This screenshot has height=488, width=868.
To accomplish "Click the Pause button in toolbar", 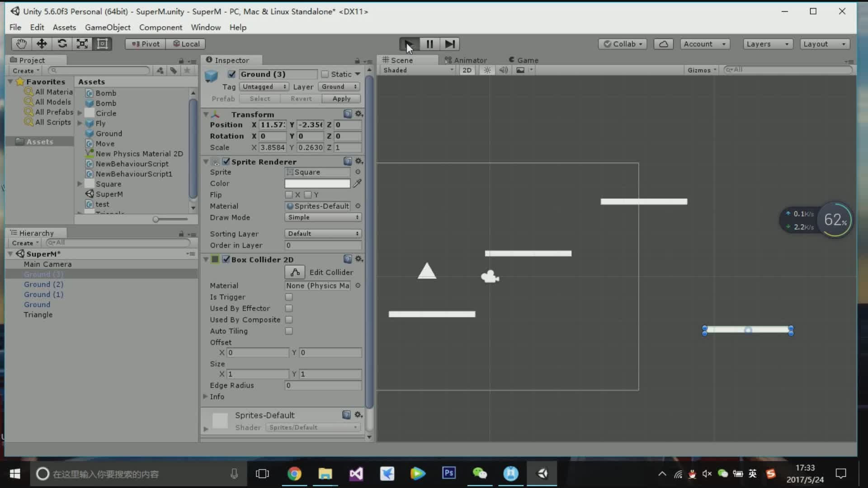I will 429,43.
